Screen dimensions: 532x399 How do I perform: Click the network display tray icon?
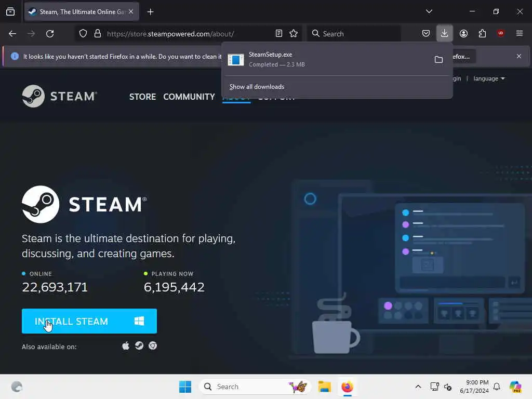(x=435, y=387)
